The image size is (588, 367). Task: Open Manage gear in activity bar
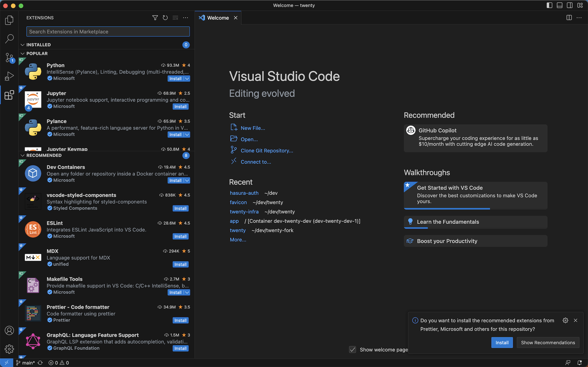tap(9, 349)
